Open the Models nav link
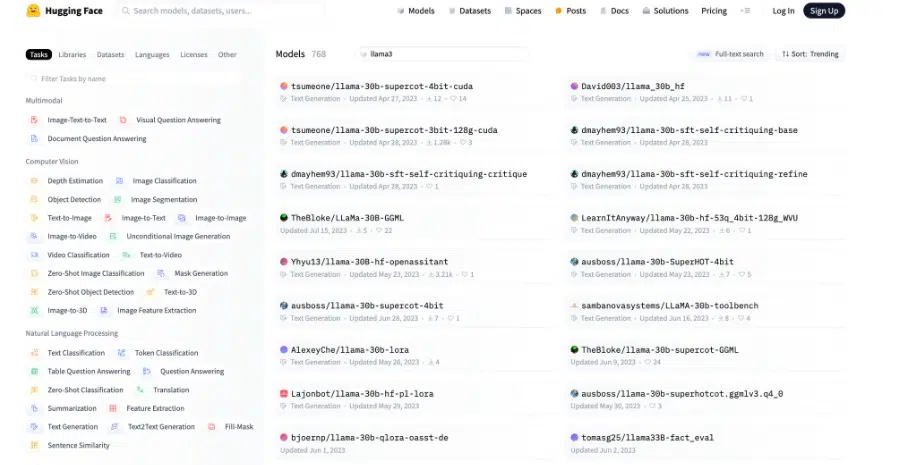 tap(416, 11)
